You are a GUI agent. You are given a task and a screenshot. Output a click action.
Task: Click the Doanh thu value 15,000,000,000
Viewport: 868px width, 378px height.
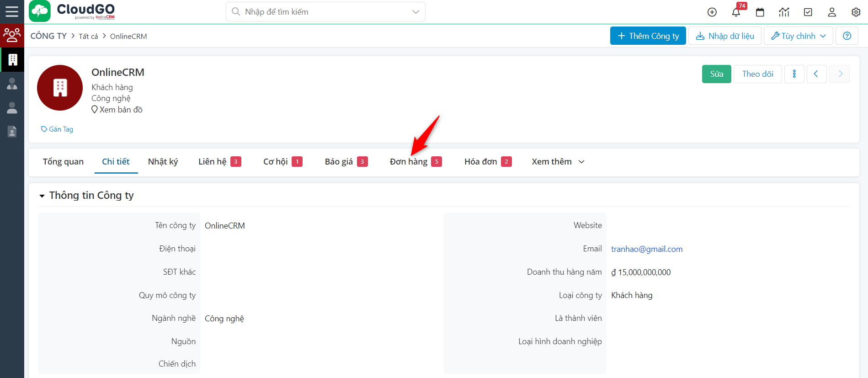641,272
